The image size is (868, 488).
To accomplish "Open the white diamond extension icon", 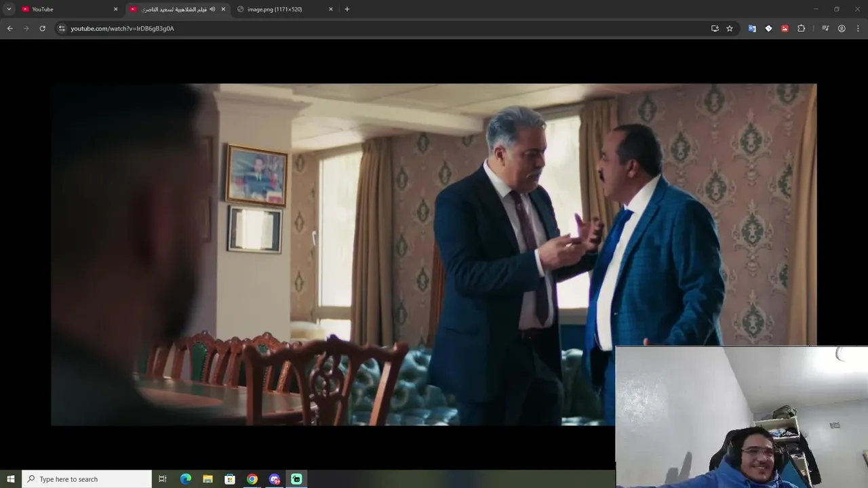I will pos(768,28).
